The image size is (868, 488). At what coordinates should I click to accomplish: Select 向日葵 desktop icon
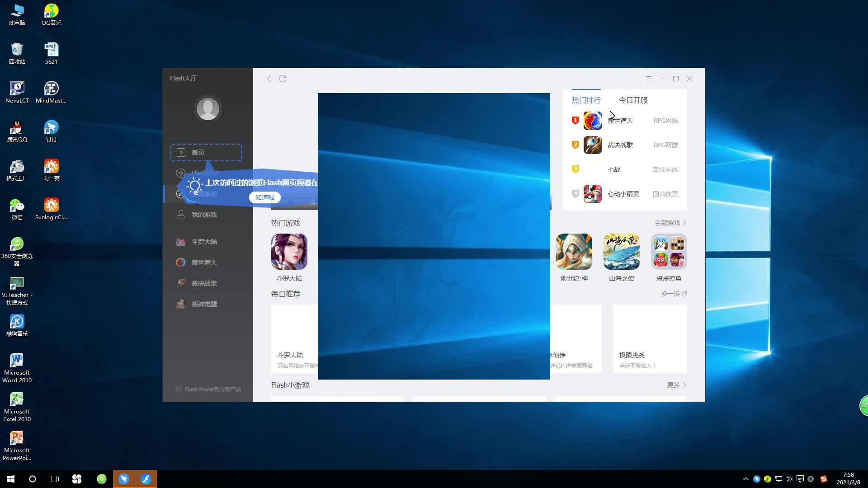pyautogui.click(x=51, y=170)
